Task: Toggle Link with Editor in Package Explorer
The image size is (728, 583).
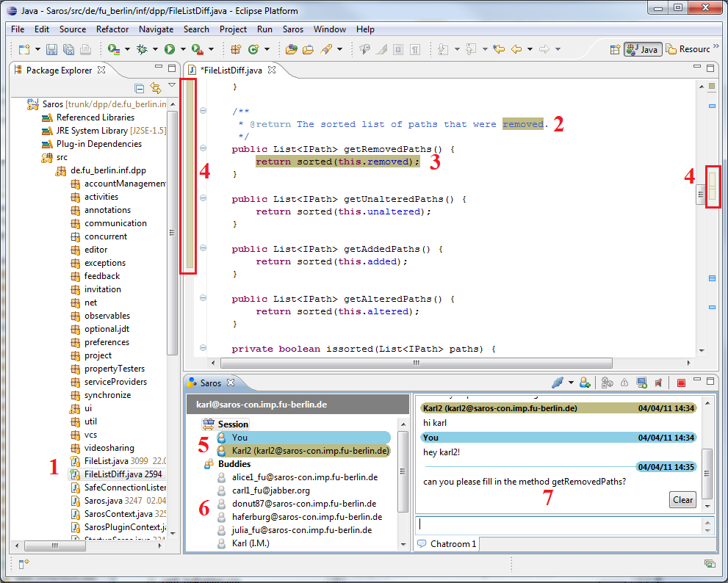Action: [x=156, y=88]
